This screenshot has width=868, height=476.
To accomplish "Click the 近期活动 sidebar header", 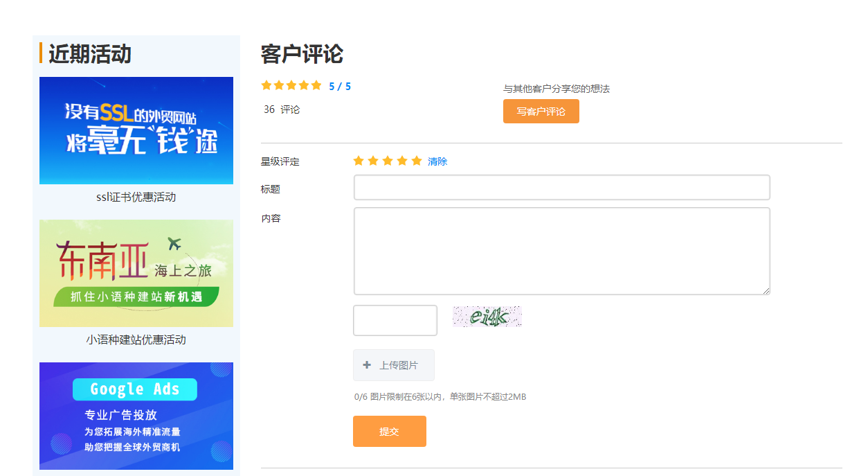I will (87, 52).
